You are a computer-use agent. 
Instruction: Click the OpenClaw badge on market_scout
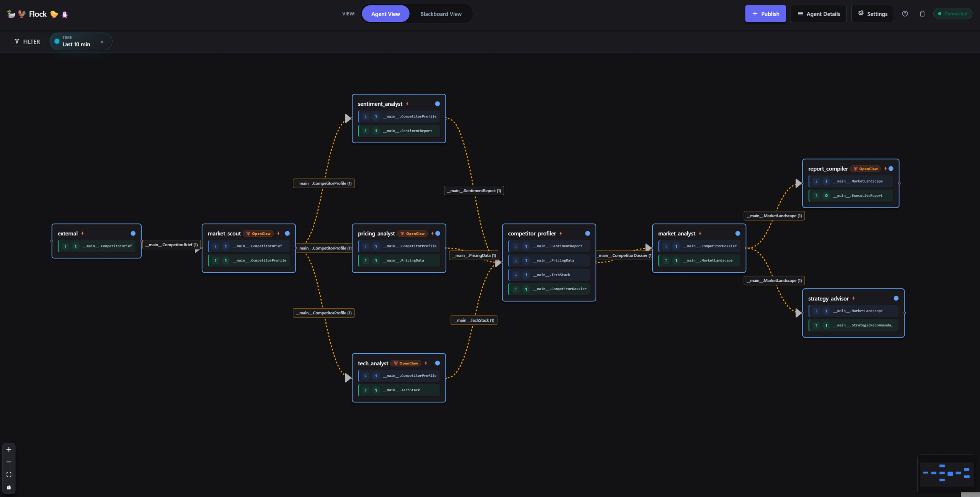(x=258, y=234)
